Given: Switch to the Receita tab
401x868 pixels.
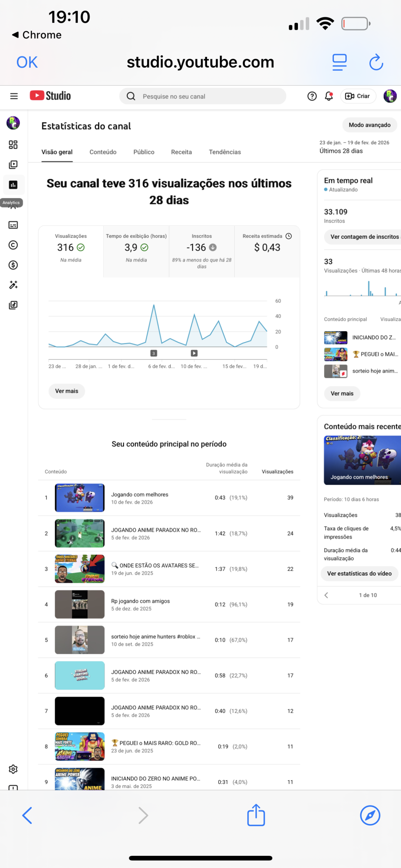Looking at the screenshot, I should pos(181,152).
